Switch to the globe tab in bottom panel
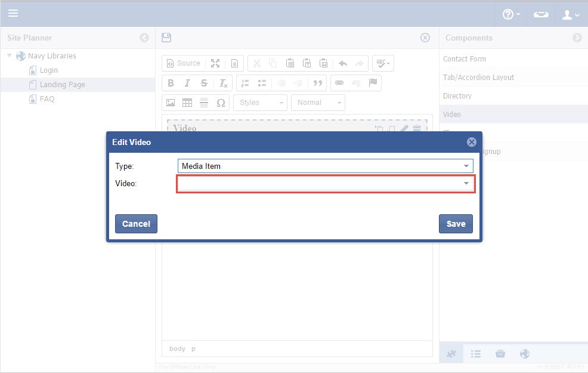The width and height of the screenshot is (588, 373). coord(525,354)
